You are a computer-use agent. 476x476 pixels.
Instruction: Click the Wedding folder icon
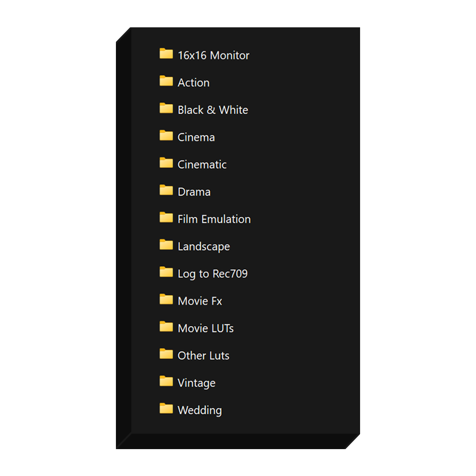point(166,409)
